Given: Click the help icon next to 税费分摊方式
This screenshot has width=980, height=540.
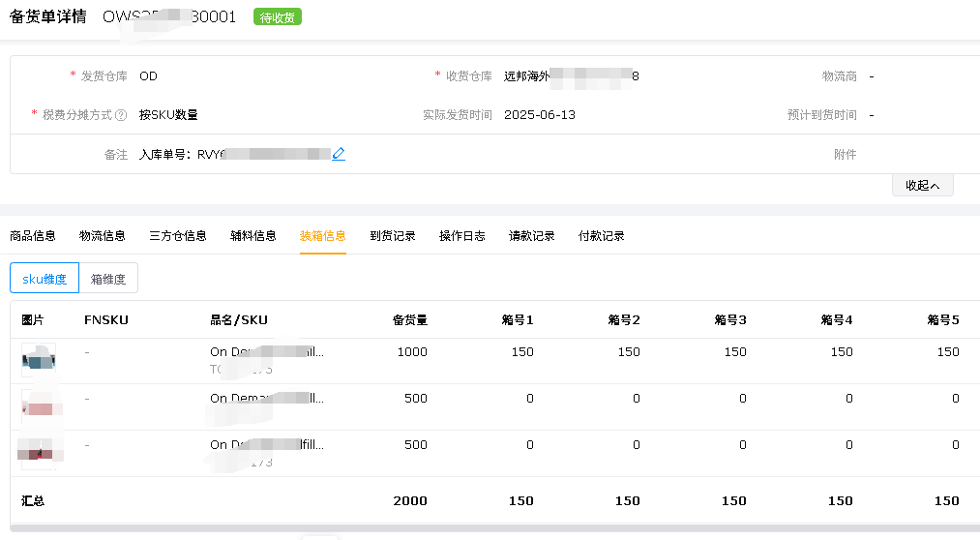Looking at the screenshot, I should (121, 115).
